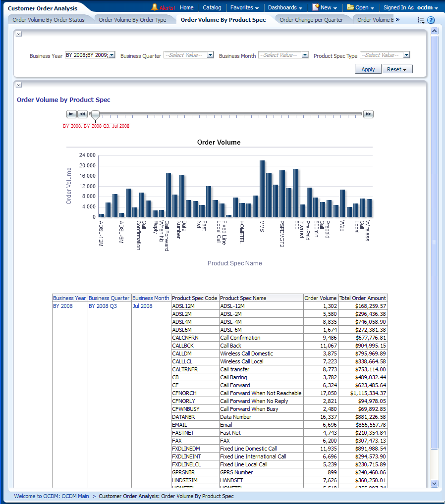Click the slider fast-forward button
445x504 pixels.
click(368, 114)
